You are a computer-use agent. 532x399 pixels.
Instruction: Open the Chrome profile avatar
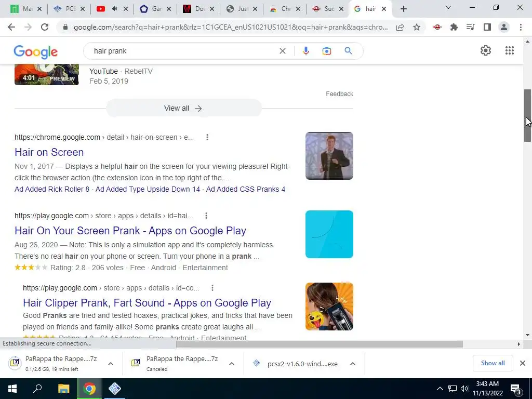click(504, 27)
